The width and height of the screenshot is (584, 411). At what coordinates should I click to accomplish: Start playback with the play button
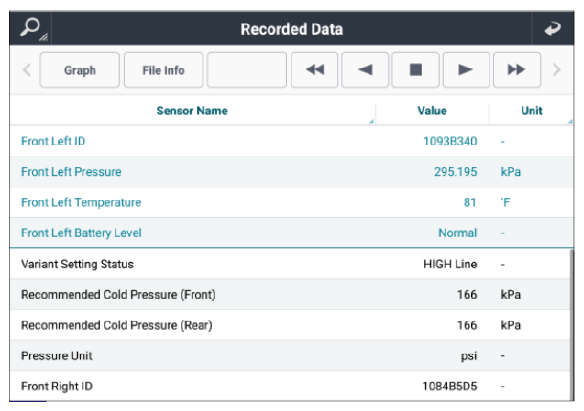[466, 70]
